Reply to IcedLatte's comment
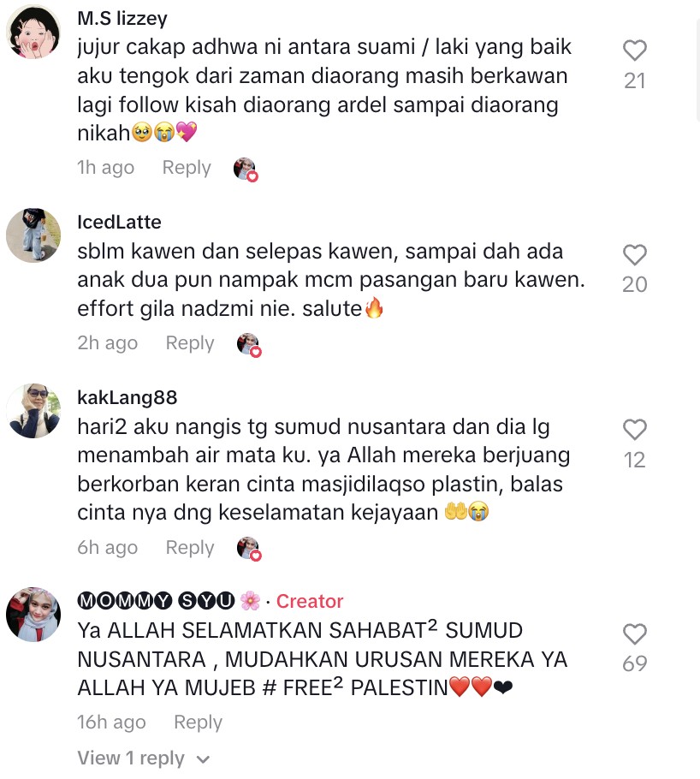Viewport: 700px width, 779px height. click(x=190, y=342)
